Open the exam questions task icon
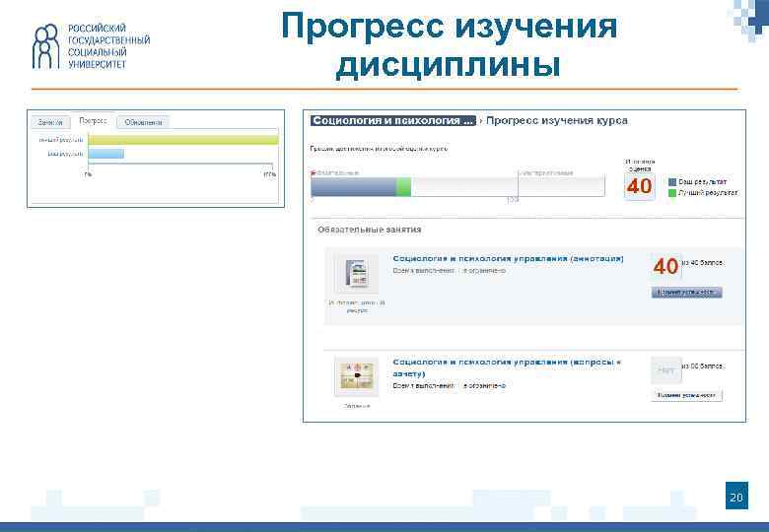 point(357,376)
